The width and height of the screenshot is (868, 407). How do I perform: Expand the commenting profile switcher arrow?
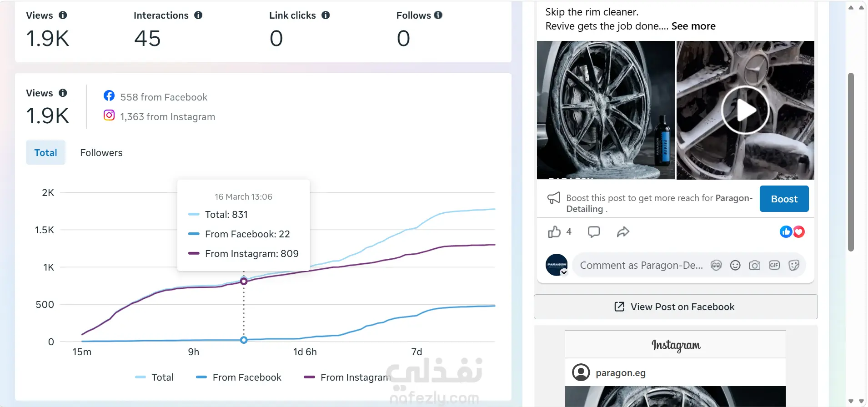pos(564,272)
